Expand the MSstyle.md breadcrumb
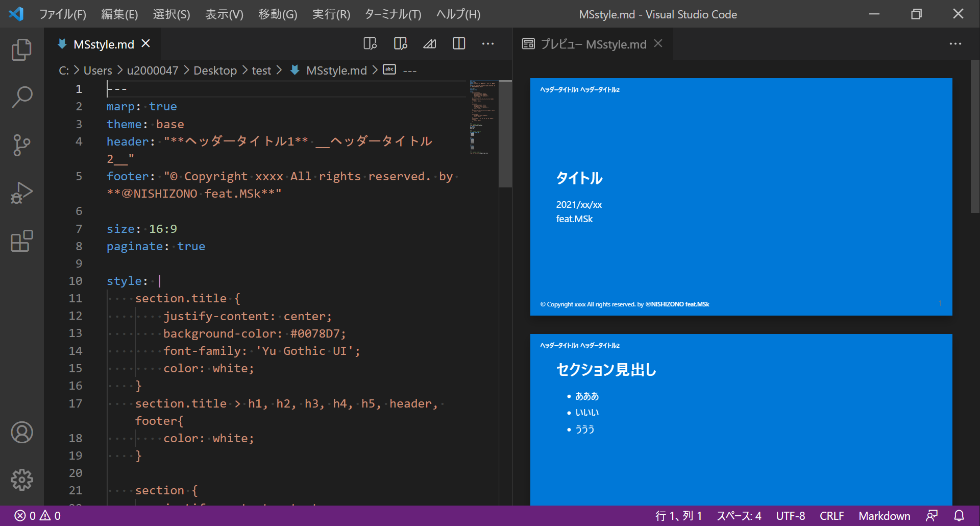The width and height of the screenshot is (980, 526). point(336,70)
